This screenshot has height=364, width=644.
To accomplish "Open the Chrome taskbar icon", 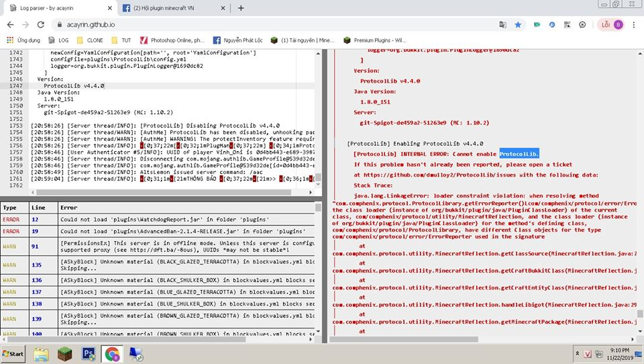I will pyautogui.click(x=112, y=354).
